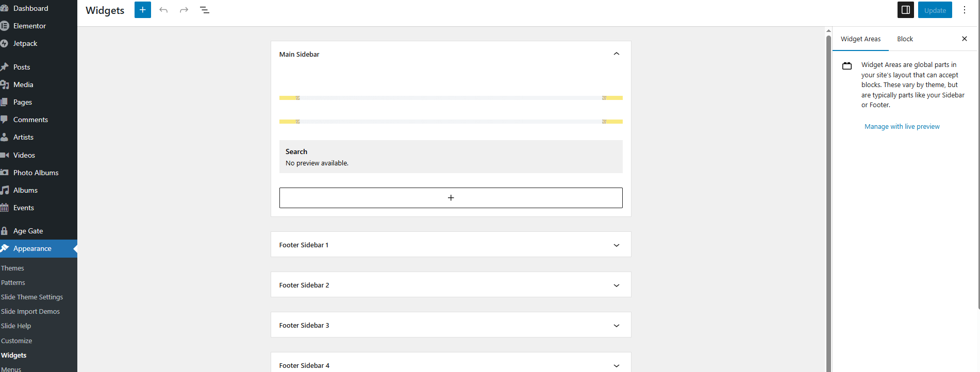Expand Footer Sidebar 3

[x=451, y=325]
